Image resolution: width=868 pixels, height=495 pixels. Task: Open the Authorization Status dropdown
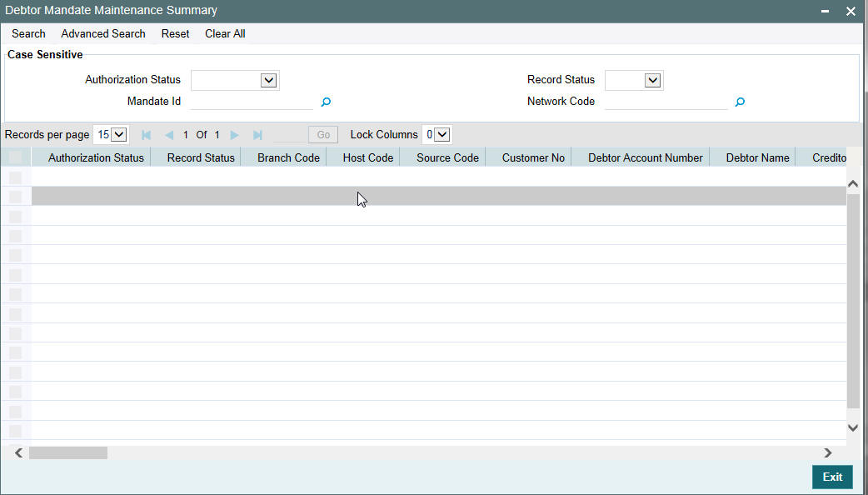[235, 80]
